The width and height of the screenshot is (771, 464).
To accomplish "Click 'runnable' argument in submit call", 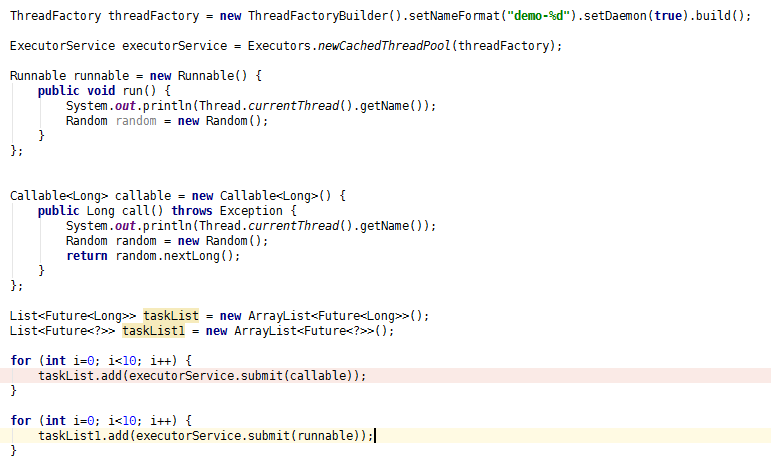I will 325,435.
